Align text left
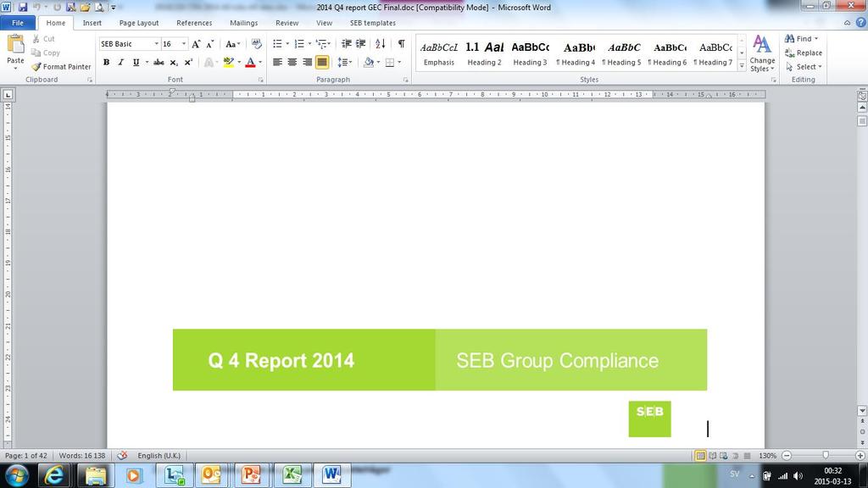This screenshot has width=868, height=488. [x=277, y=63]
